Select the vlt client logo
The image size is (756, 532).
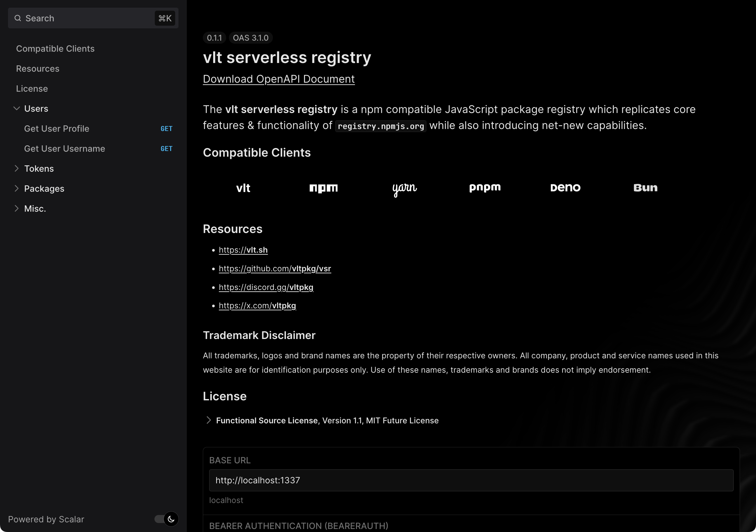point(243,188)
